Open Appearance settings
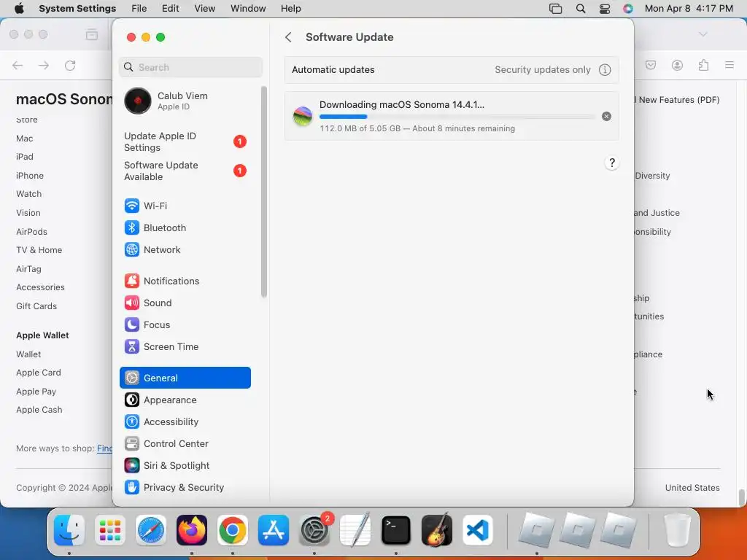The width and height of the screenshot is (747, 560). 185,400
